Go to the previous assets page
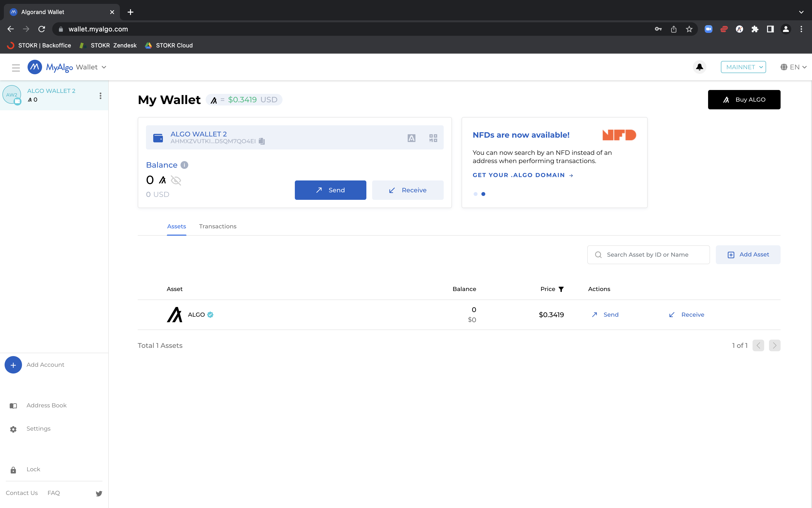This screenshot has height=508, width=812. tap(758, 345)
